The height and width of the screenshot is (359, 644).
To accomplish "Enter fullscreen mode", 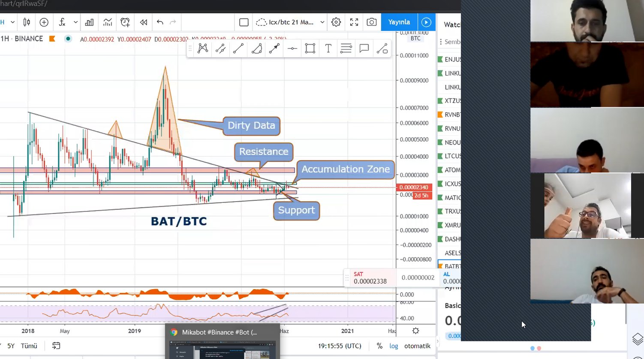I will pyautogui.click(x=354, y=22).
